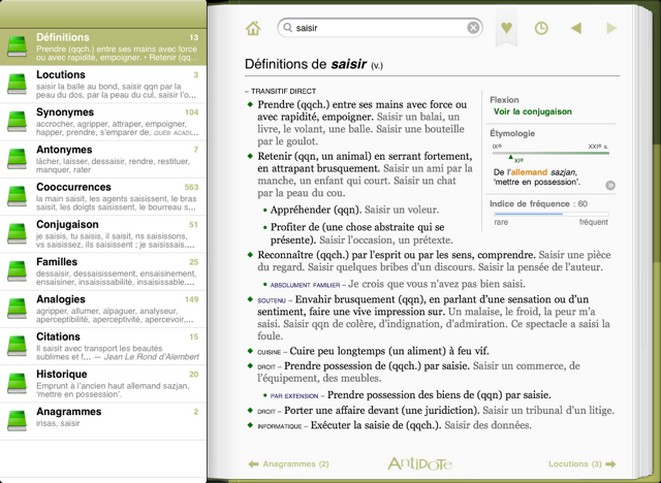This screenshot has height=483, width=661.
Task: Click 'Porter une affaire devant' definition
Action: point(382,410)
